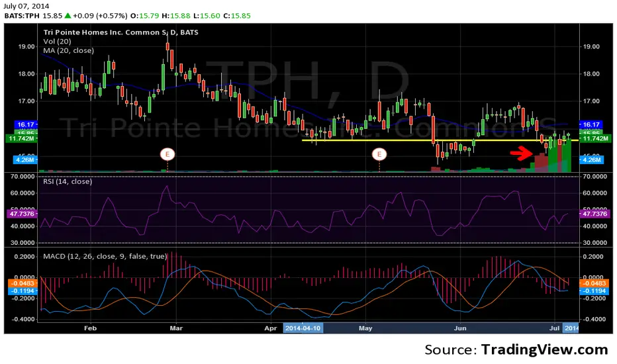Click the Jul label on the time axis

point(554,328)
